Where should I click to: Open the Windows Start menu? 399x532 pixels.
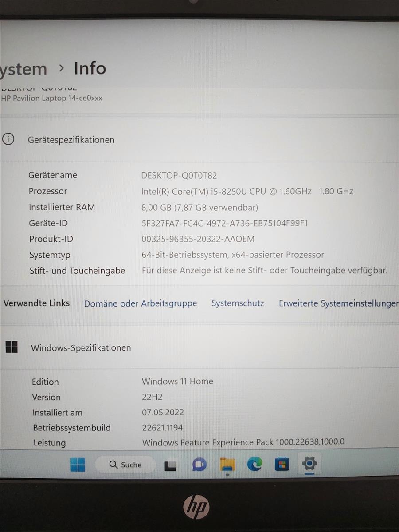click(78, 465)
